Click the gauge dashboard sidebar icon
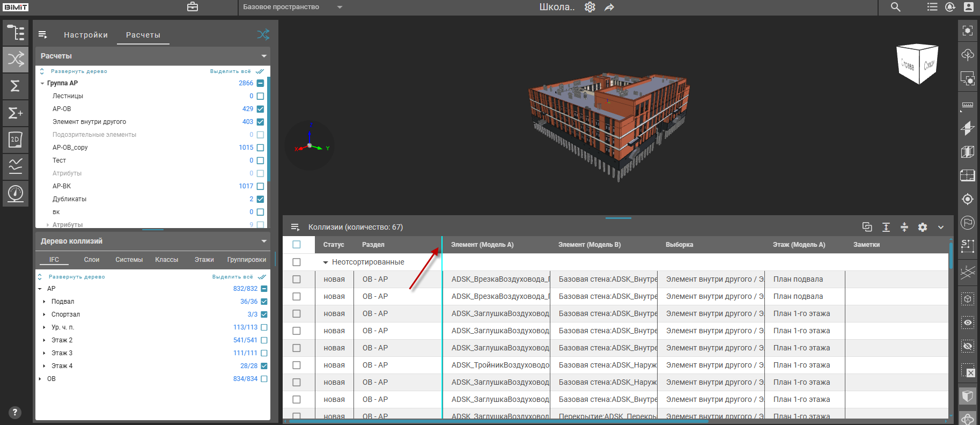Viewport: 980px width, 425px height. (x=16, y=193)
